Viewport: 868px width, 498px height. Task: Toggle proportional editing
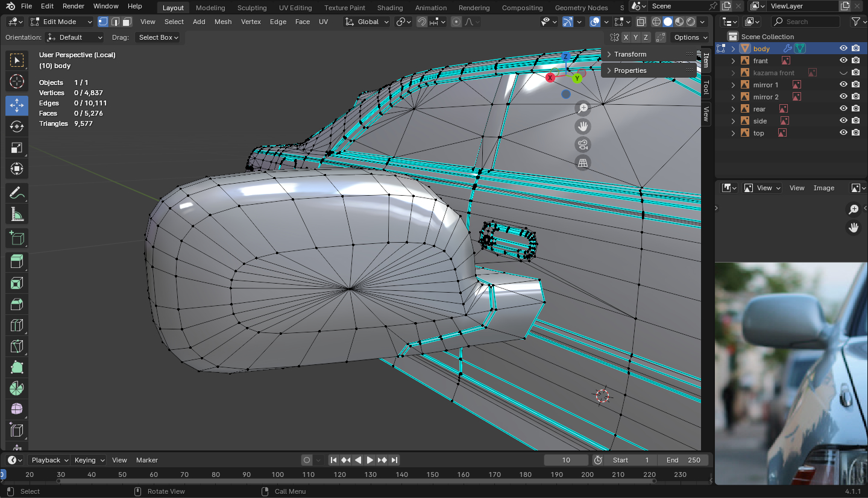(x=456, y=22)
